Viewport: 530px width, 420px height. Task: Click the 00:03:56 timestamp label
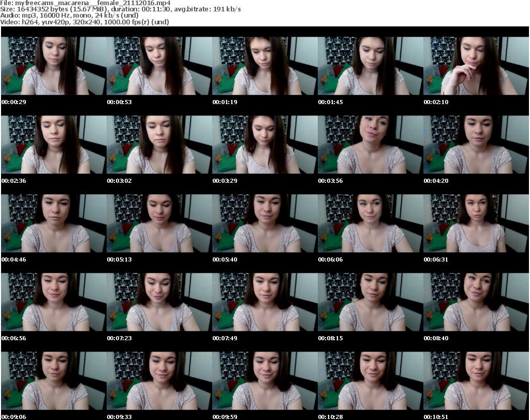click(x=330, y=181)
